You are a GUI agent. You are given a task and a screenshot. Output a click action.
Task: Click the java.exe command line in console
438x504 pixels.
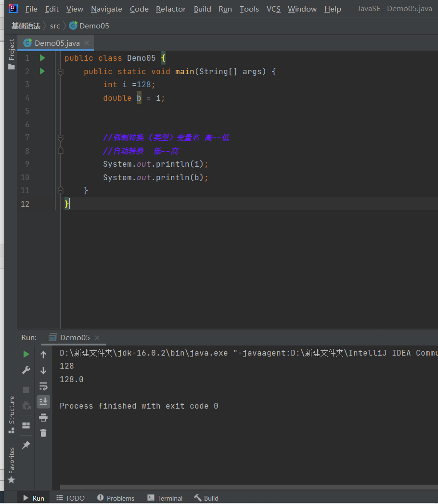pos(248,353)
